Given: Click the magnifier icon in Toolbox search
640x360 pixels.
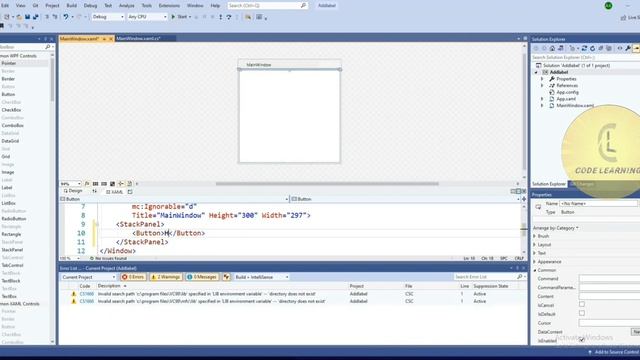Looking at the screenshot, I should (47, 47).
